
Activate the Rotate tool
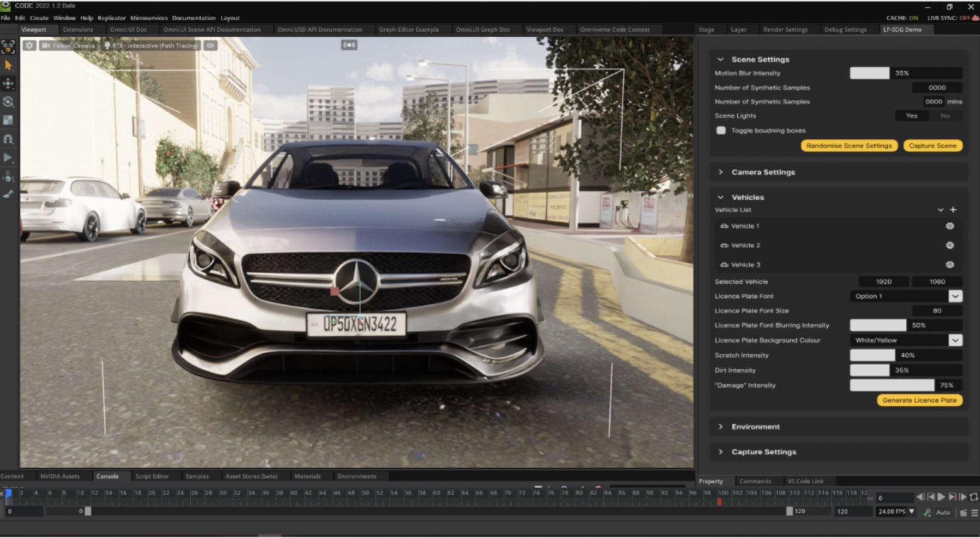[8, 101]
